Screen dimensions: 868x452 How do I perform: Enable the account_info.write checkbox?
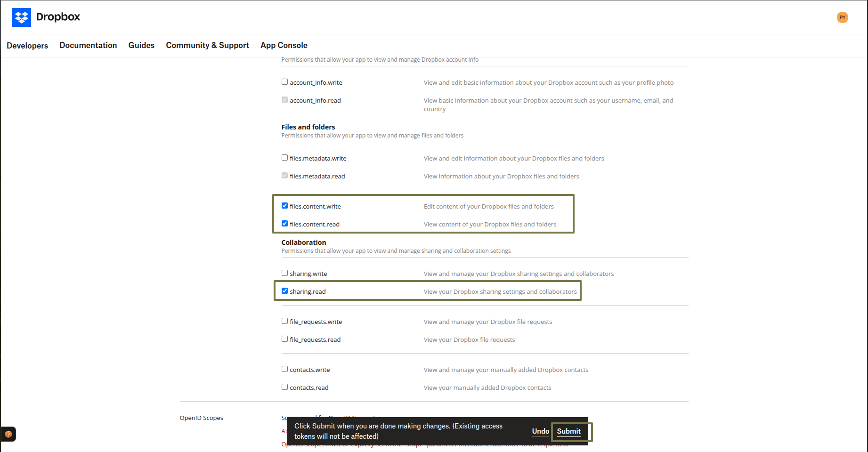pos(284,82)
